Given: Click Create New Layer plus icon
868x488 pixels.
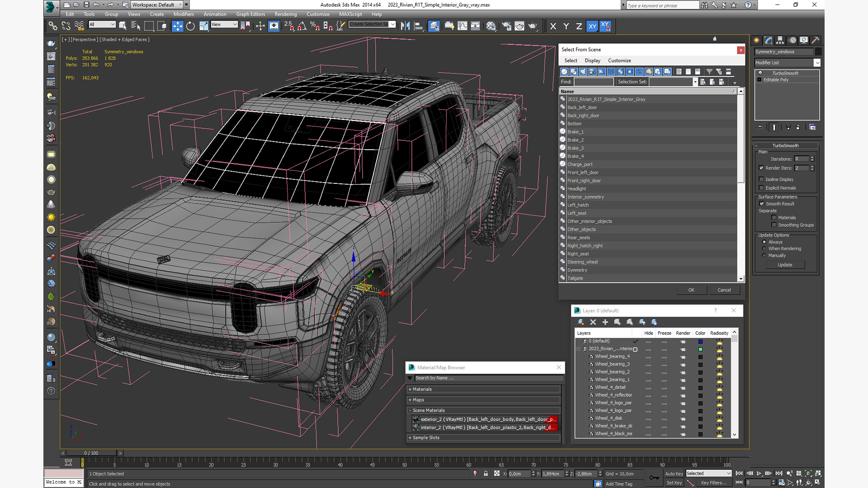Looking at the screenshot, I should (x=605, y=322).
